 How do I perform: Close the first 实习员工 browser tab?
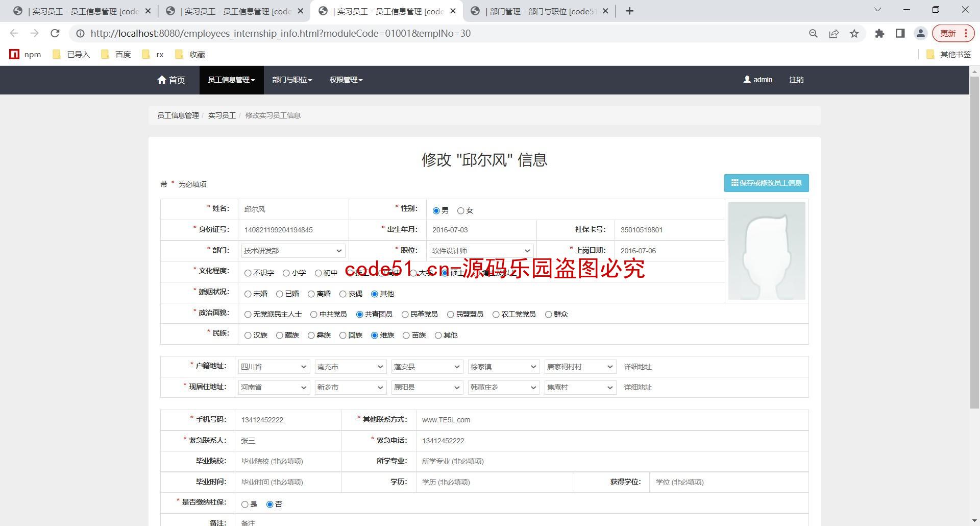coord(148,11)
